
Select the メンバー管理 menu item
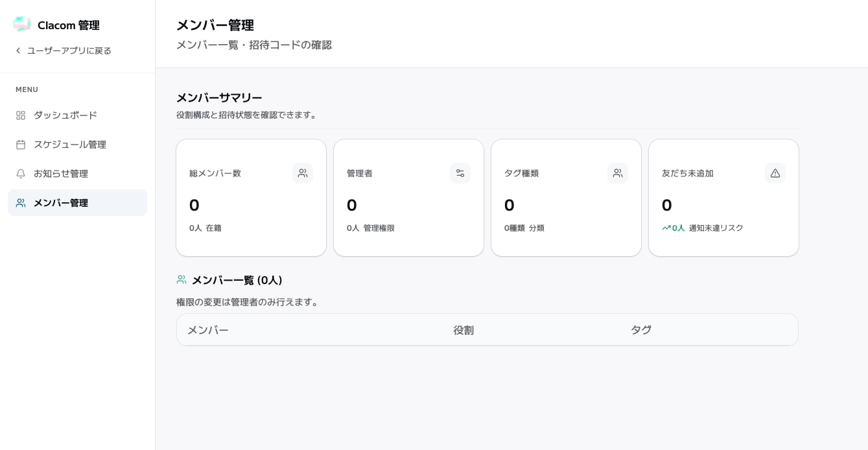click(x=78, y=203)
